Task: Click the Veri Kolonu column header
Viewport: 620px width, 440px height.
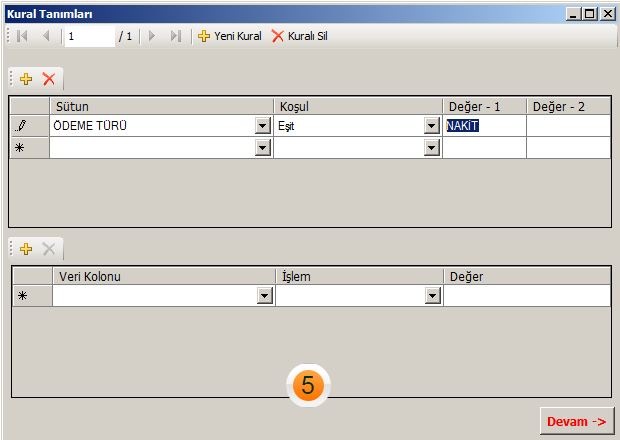Action: tap(164, 276)
